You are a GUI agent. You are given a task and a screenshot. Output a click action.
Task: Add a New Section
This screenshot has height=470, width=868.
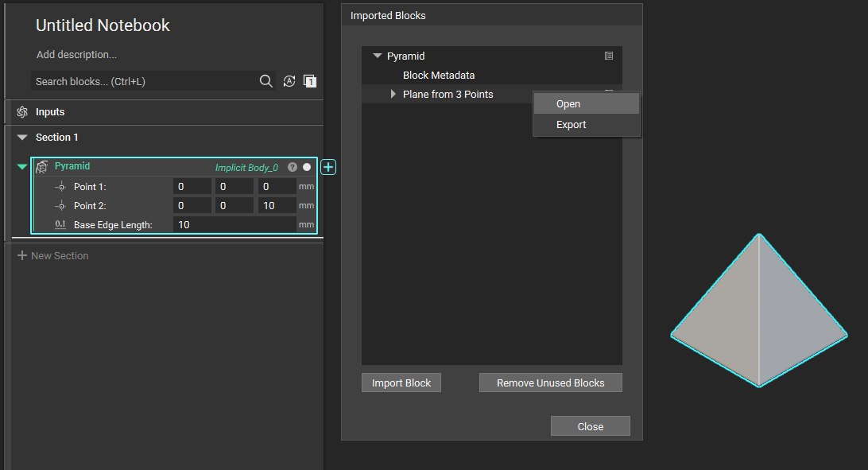(53, 256)
